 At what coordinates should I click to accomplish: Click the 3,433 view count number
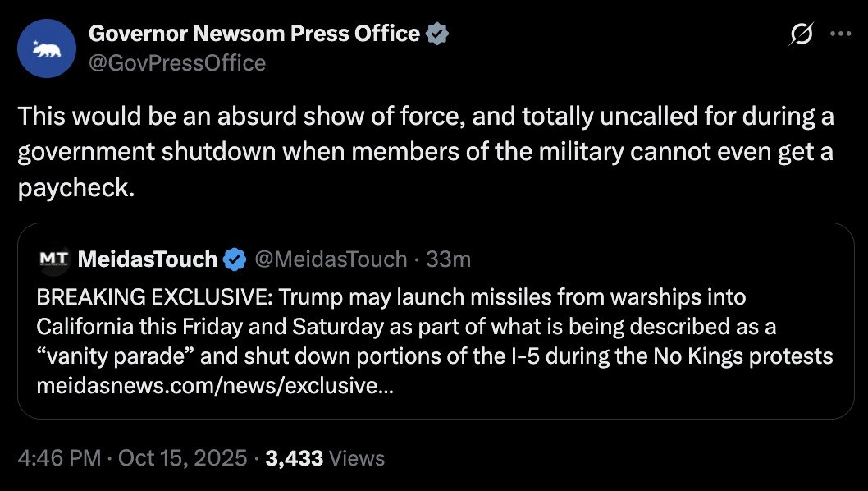tap(294, 457)
